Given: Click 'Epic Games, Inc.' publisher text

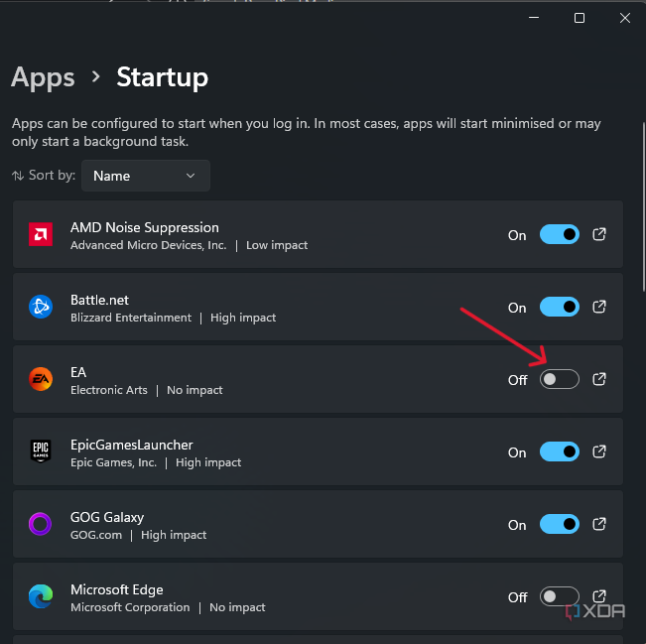Looking at the screenshot, I should click(x=114, y=462).
